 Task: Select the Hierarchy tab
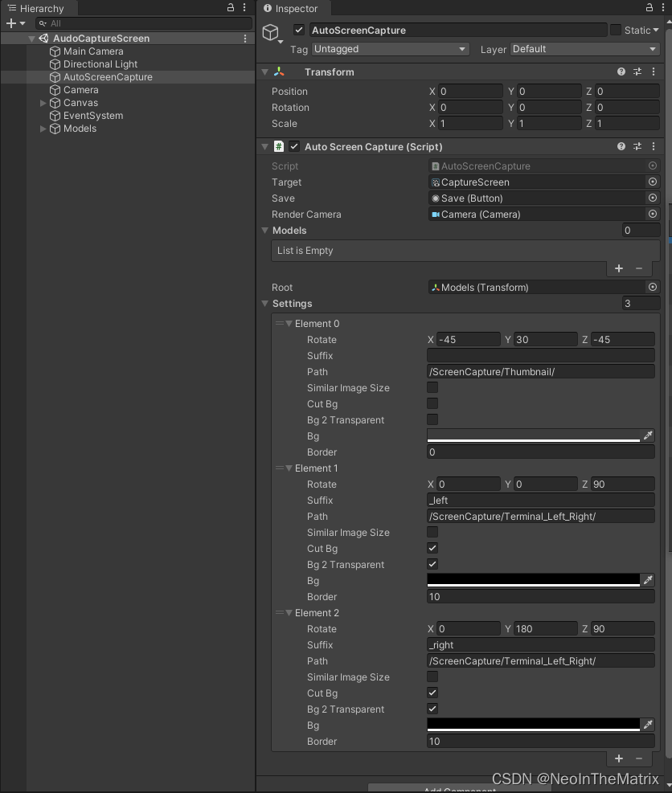tap(39, 8)
